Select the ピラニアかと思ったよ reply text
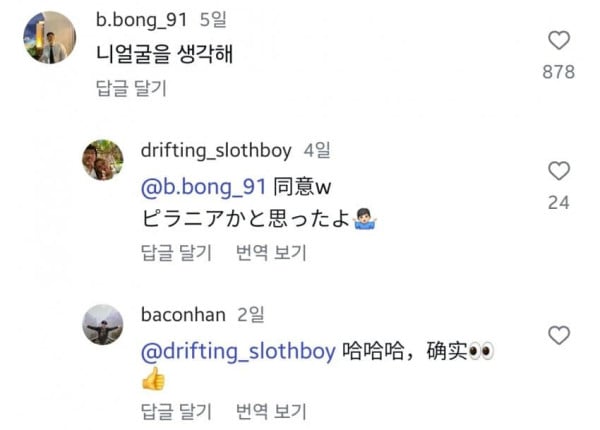This screenshot has height=430, width=600. coord(247,219)
